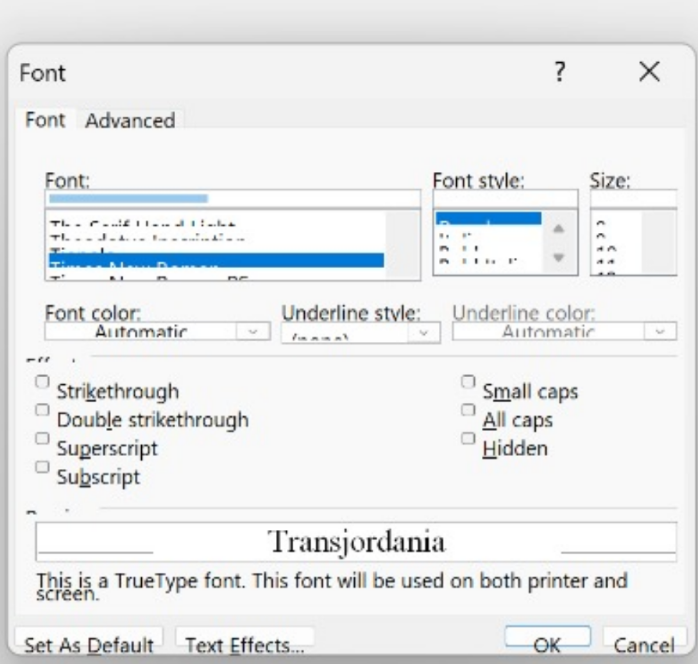The height and width of the screenshot is (664, 698).
Task: Close the Font dialog
Action: pyautogui.click(x=649, y=71)
